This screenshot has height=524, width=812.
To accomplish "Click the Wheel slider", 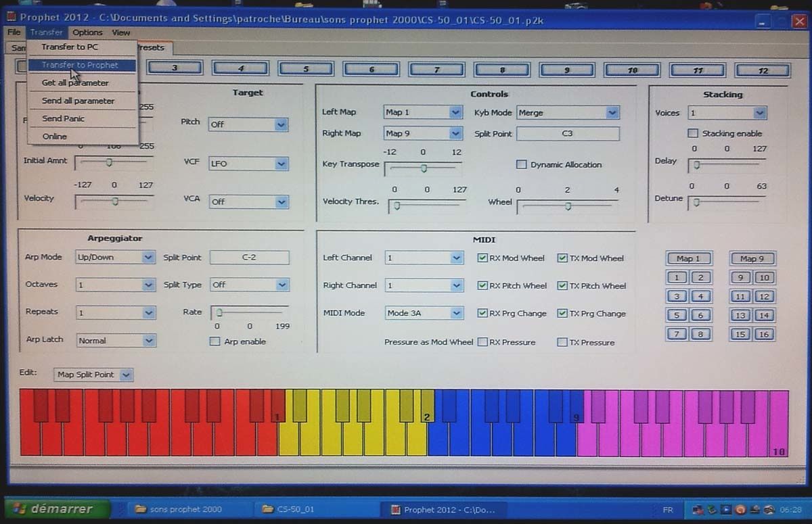I will click(568, 206).
